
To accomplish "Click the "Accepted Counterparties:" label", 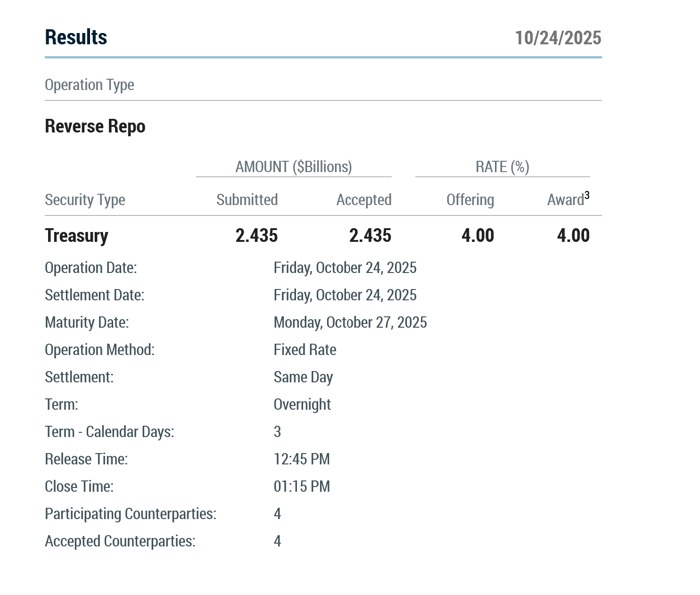I will pyautogui.click(x=120, y=541).
